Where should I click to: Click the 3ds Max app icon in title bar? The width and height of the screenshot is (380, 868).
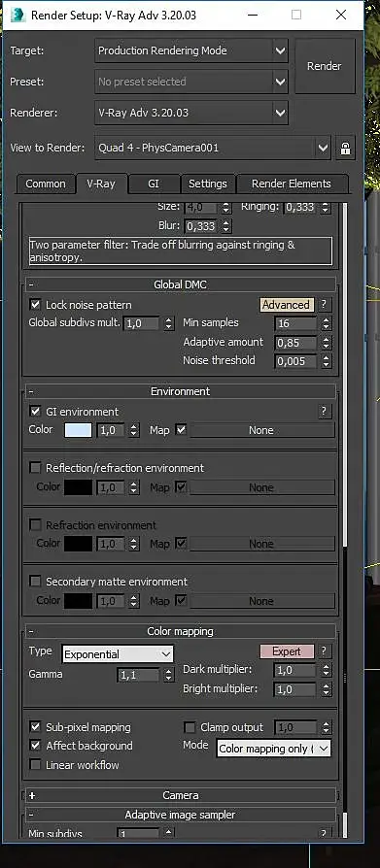[17, 15]
